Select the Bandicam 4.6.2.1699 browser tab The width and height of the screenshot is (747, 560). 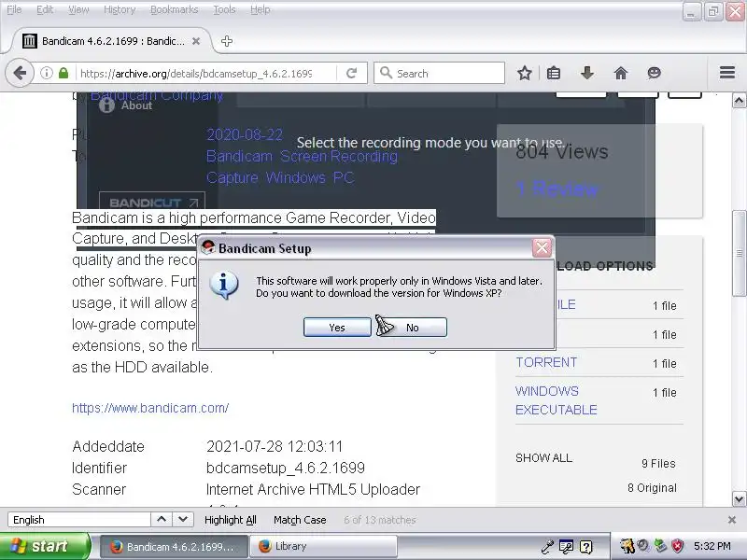coord(112,41)
